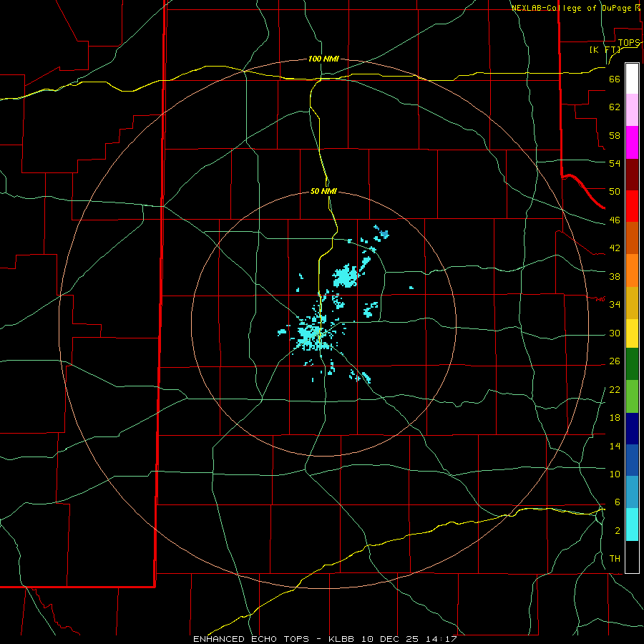Click the "KLBB" station identifier in caption
644x644 pixels.
point(343,639)
